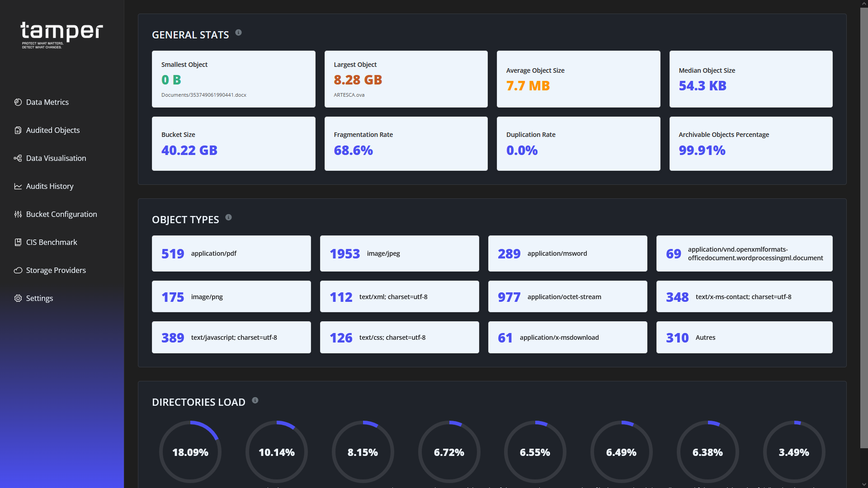
Task: Click the Bucket Configuration sliders icon
Action: tap(18, 214)
